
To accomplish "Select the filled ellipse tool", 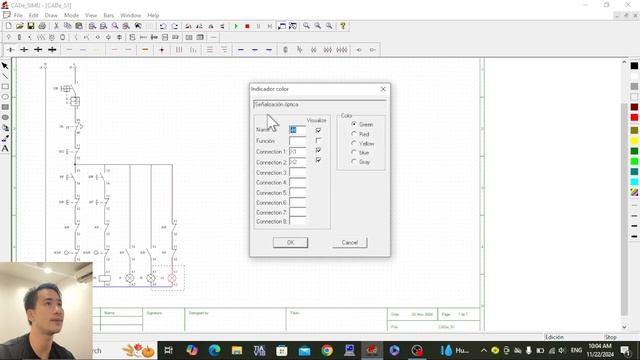I will point(5,118).
